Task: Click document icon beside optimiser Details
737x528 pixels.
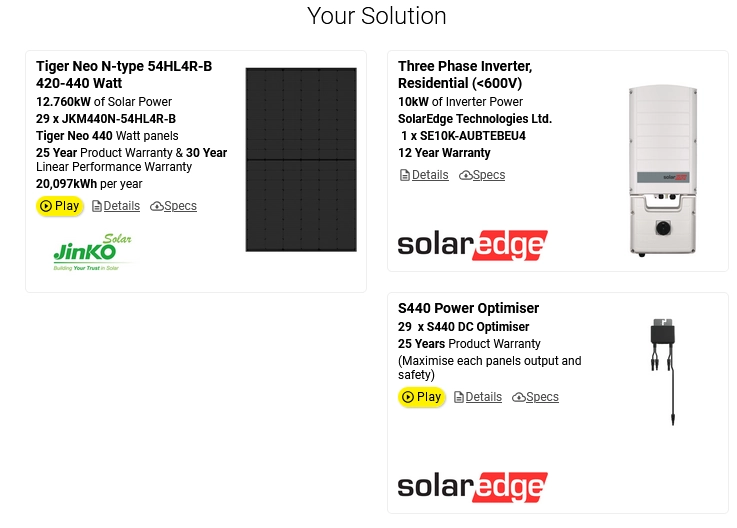Action: pos(459,397)
